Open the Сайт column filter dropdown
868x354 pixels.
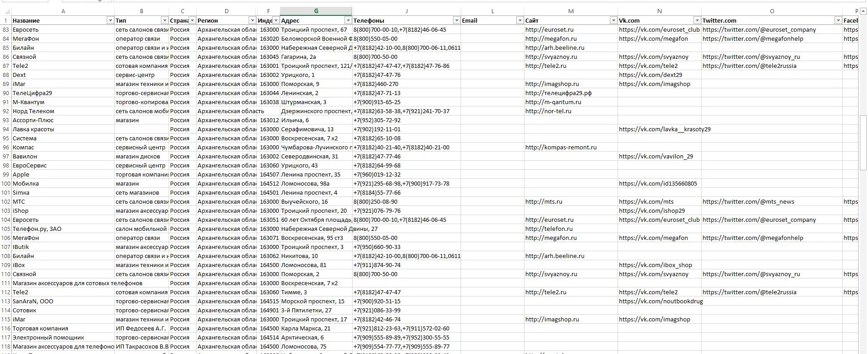(613, 20)
